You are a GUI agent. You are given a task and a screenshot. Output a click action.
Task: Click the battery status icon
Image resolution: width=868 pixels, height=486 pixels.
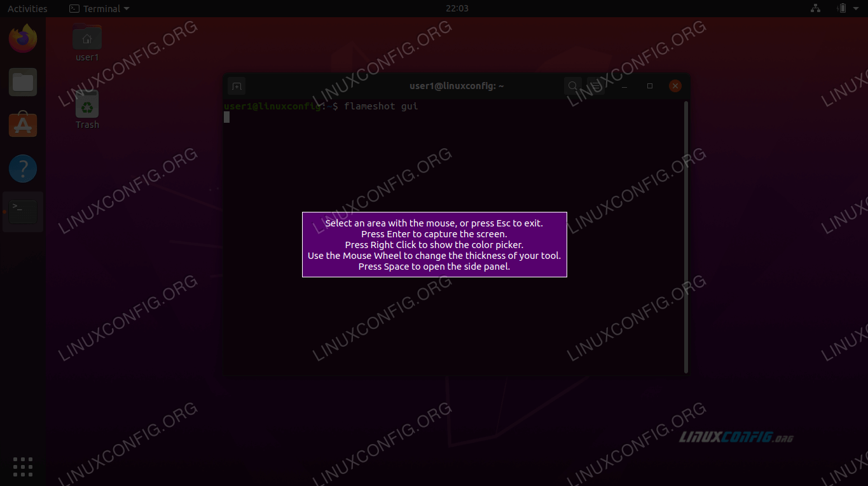tap(842, 8)
